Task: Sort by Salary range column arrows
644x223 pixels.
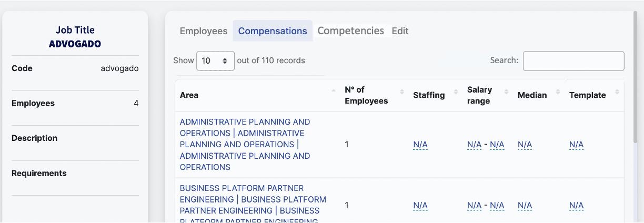Action: (506, 92)
